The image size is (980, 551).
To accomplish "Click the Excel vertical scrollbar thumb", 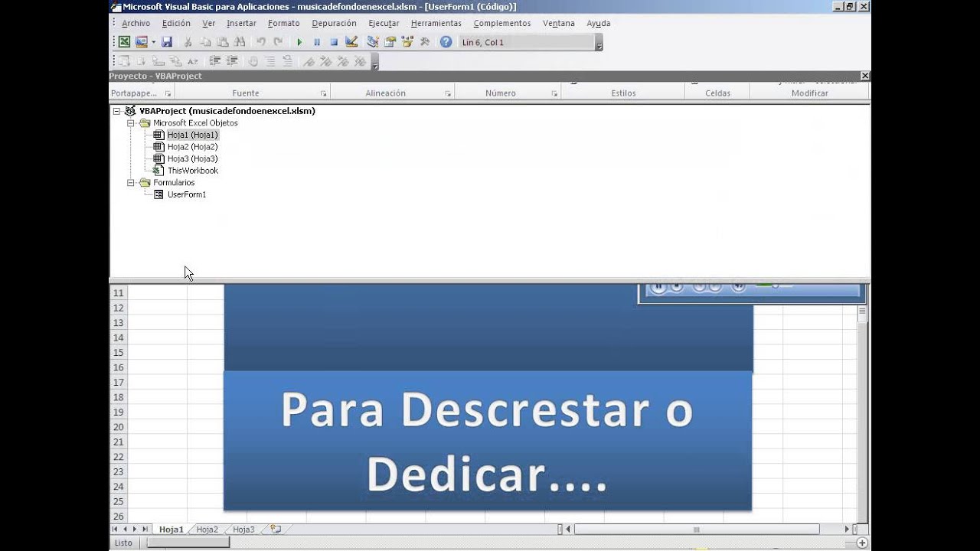I will (x=862, y=312).
